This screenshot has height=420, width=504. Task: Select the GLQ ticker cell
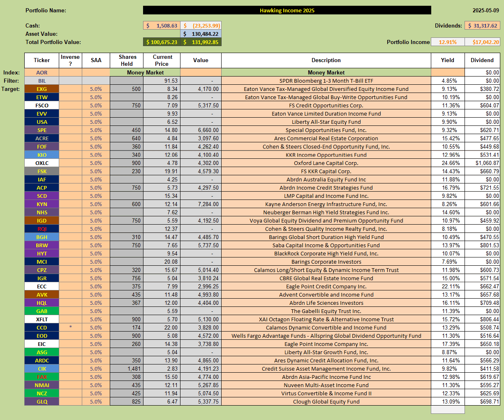point(42,401)
